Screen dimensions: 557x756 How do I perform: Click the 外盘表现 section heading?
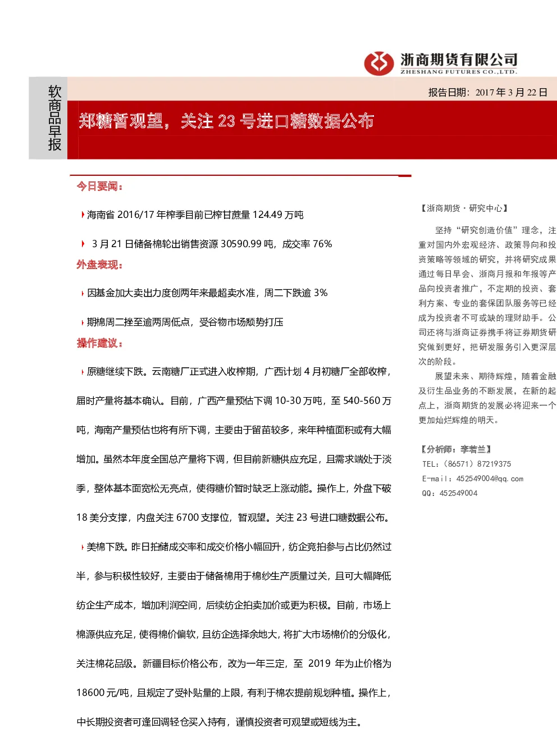pos(99,265)
